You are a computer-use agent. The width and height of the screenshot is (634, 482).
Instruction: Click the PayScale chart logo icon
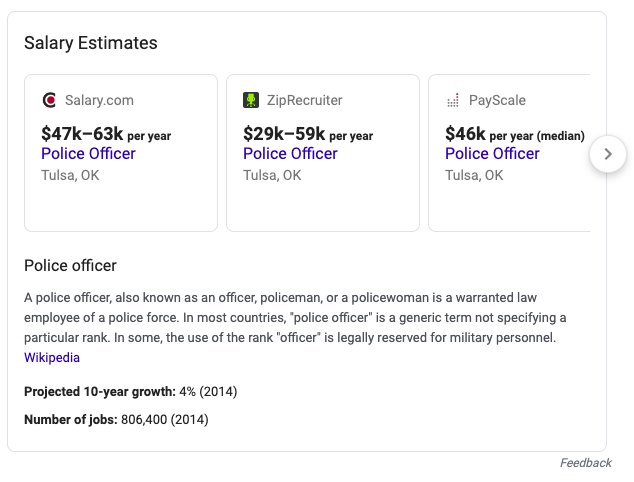(453, 100)
